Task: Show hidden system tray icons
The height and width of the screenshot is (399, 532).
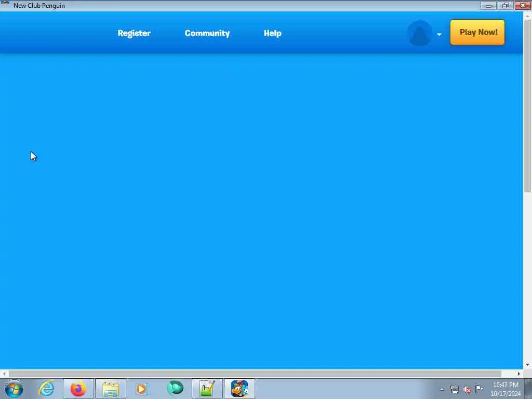Action: pos(442,390)
